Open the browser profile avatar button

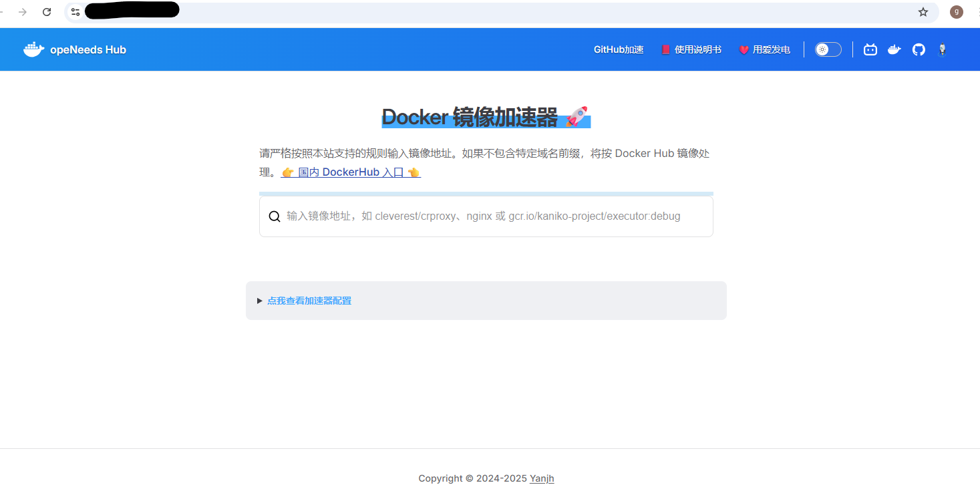tap(956, 12)
